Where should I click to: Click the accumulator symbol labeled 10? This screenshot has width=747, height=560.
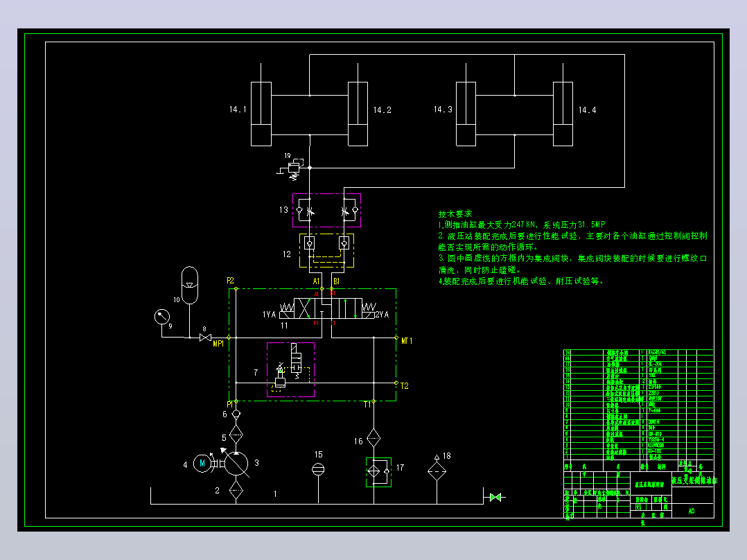(x=190, y=285)
